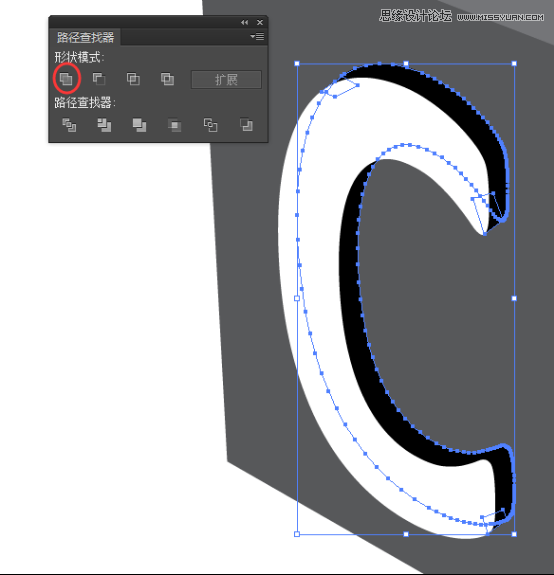554x575 pixels.
Task: Select the 路径查找器 panel tab
Action: click(85, 37)
